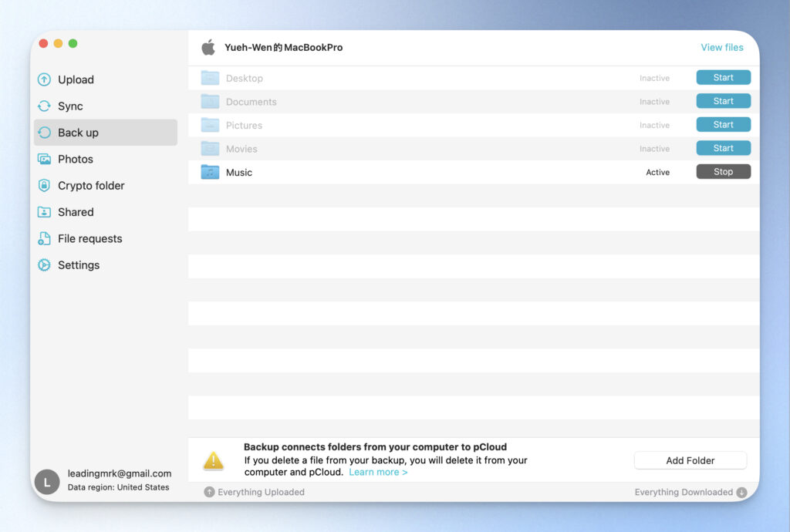The image size is (790, 532).
Task: Click the Everything Downloaded status text
Action: [684, 492]
